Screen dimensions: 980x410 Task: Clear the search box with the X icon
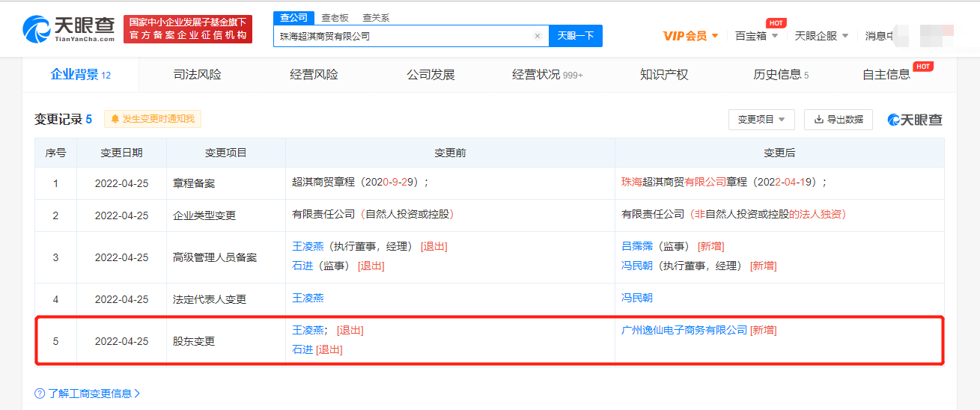click(x=537, y=36)
